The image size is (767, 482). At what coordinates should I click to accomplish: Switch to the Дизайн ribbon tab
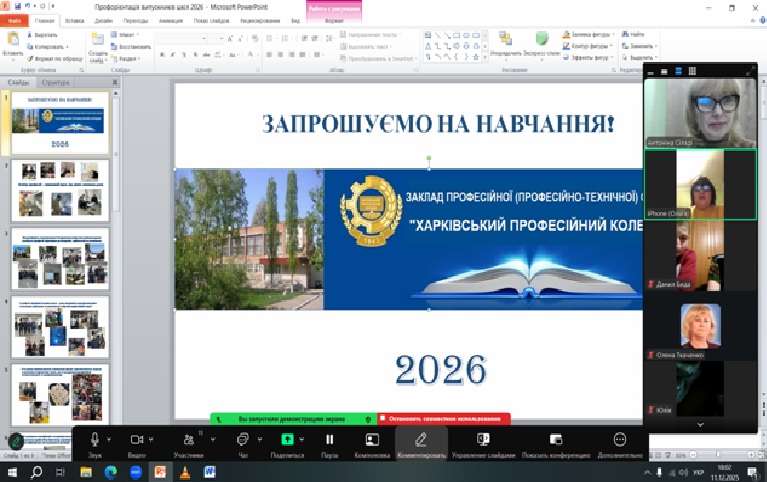point(105,19)
